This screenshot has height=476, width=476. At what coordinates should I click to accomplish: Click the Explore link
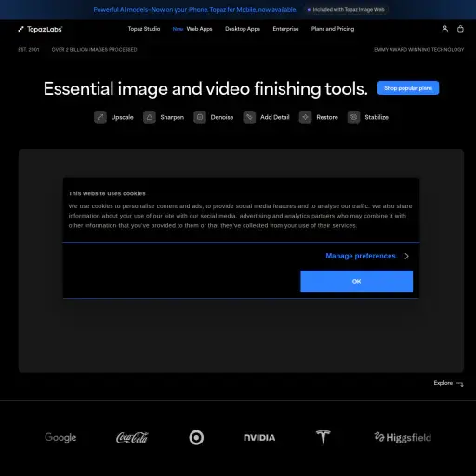pos(443,383)
